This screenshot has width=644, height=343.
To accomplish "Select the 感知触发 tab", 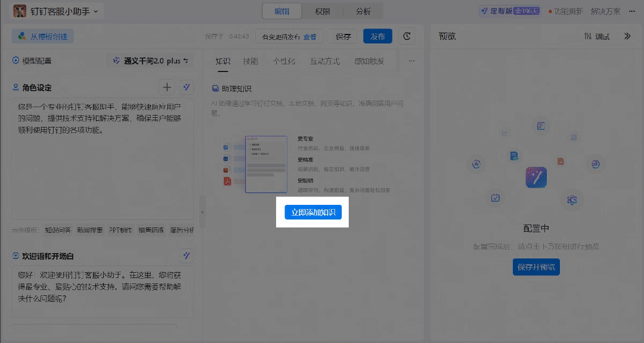I will tap(369, 61).
